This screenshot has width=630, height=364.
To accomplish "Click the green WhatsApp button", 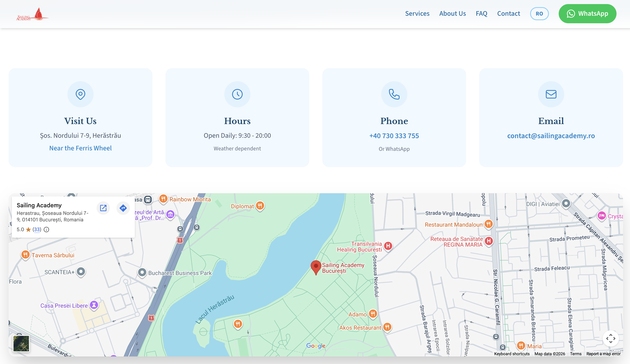I will click(x=588, y=14).
